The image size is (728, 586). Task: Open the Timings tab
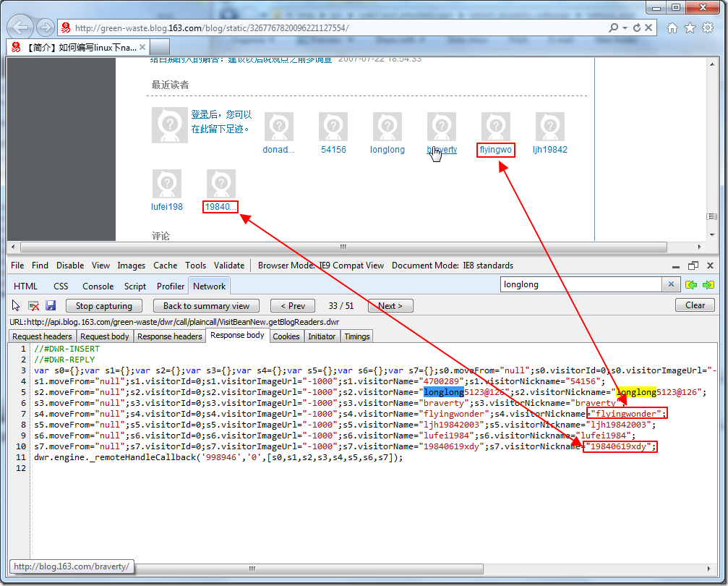357,336
